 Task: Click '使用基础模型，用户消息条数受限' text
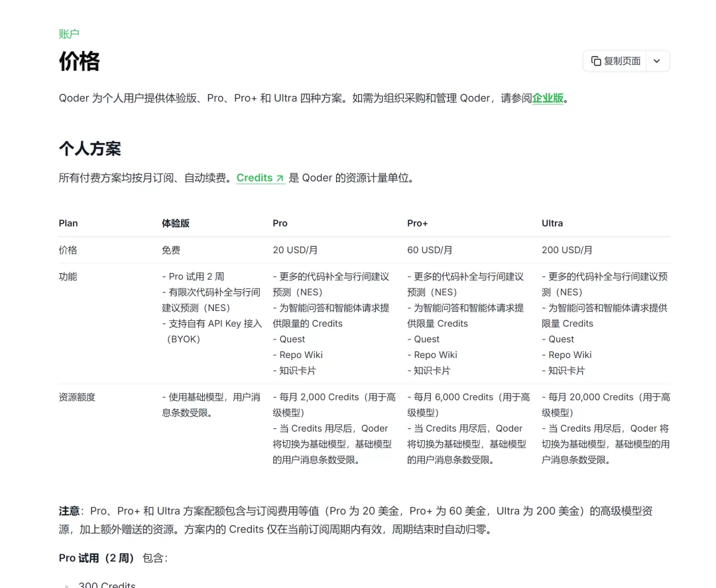211,405
